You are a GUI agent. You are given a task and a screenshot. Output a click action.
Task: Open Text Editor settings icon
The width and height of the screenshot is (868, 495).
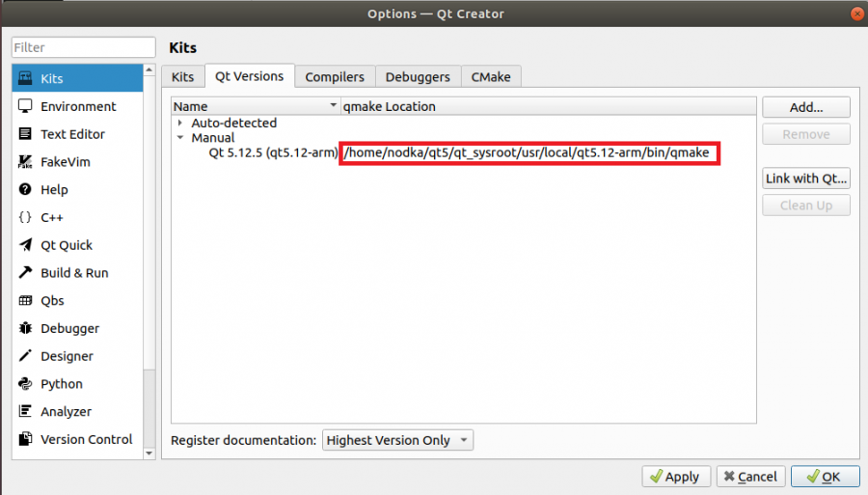[x=25, y=133]
